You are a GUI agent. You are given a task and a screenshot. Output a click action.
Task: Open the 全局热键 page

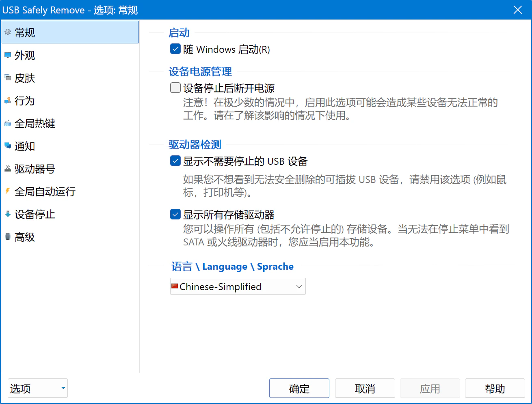coord(70,123)
